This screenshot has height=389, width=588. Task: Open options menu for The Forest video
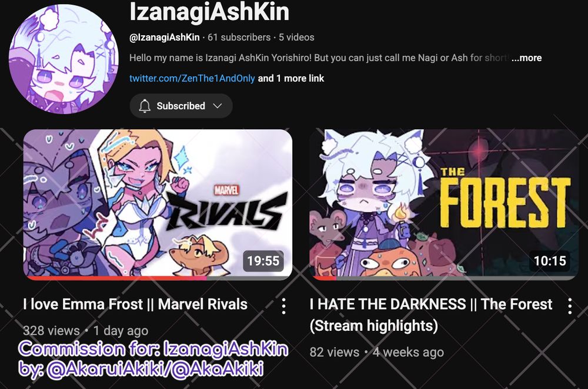tap(570, 306)
